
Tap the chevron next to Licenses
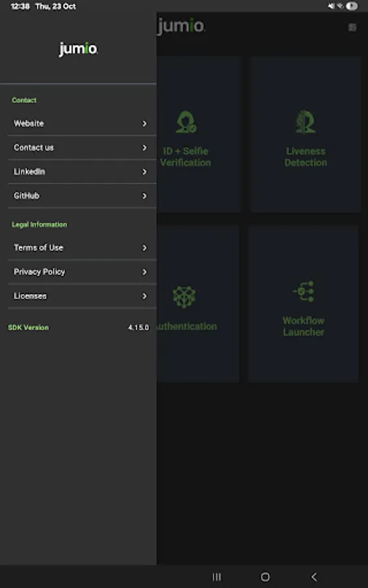(x=144, y=296)
